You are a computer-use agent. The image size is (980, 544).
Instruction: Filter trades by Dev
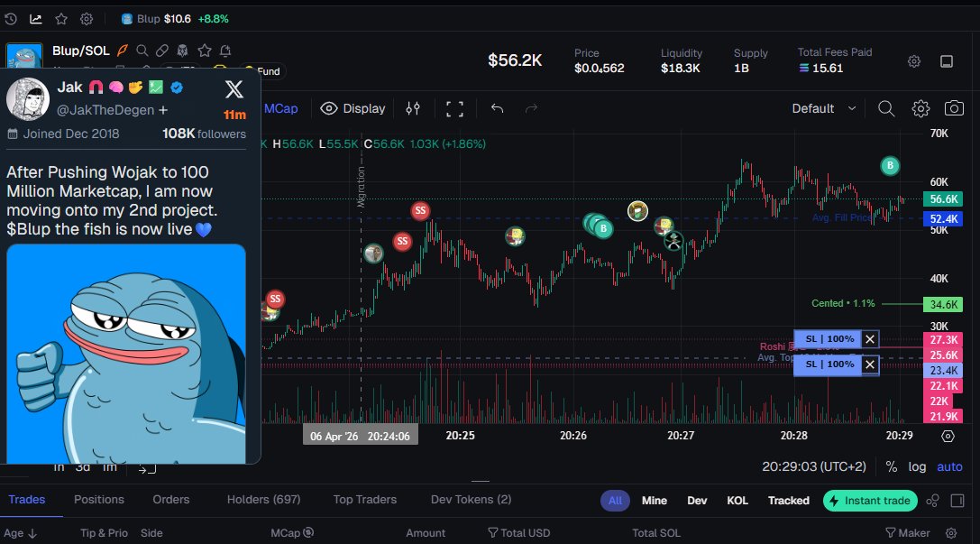point(697,500)
